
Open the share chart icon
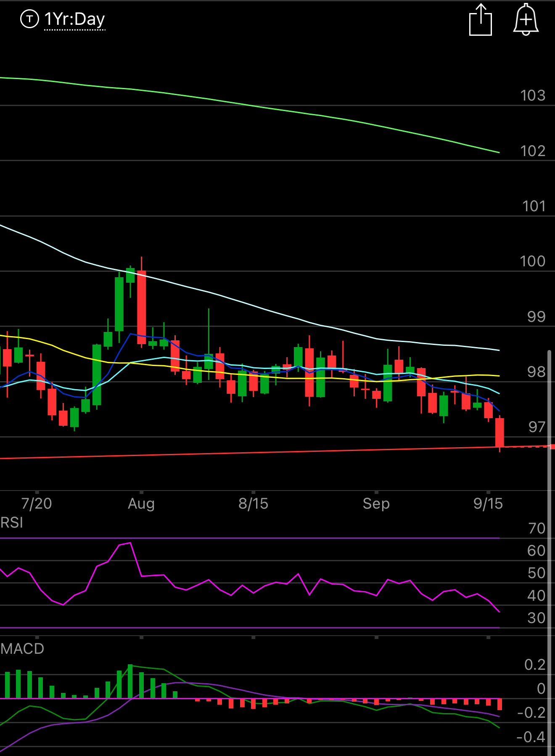tap(481, 20)
